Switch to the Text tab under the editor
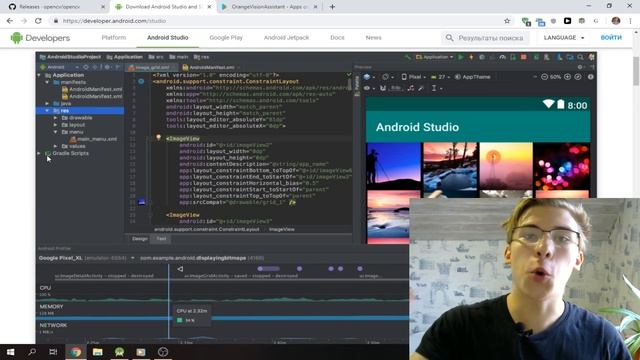640x360 pixels. click(161, 239)
